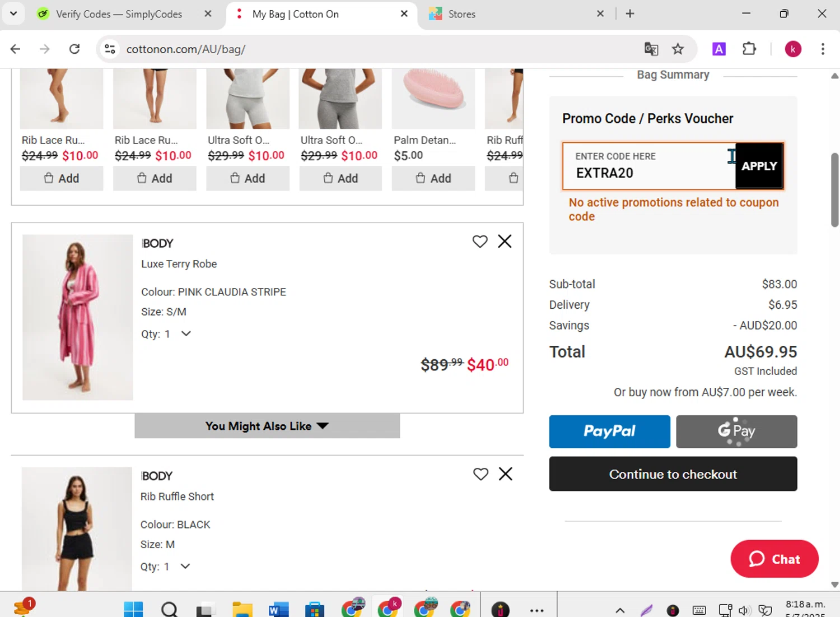The image size is (840, 617).
Task: Add second Rib Lace Ru... item to bag
Action: pos(155,178)
